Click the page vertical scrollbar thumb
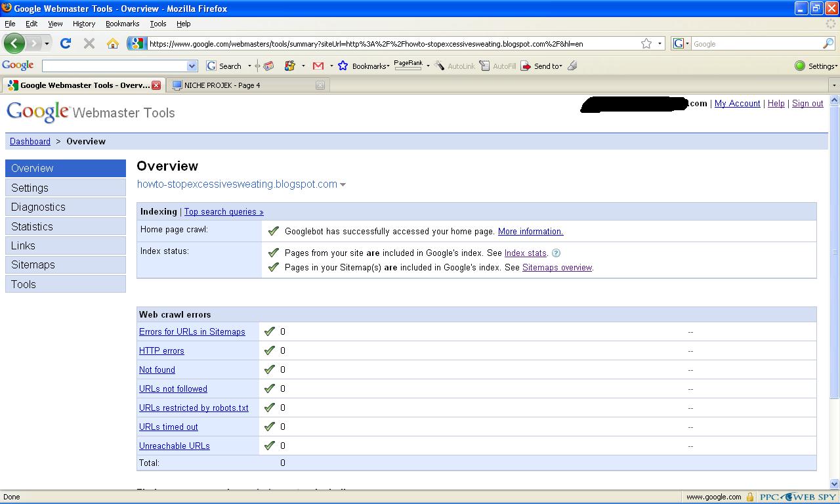This screenshot has width=840, height=504. click(x=835, y=252)
